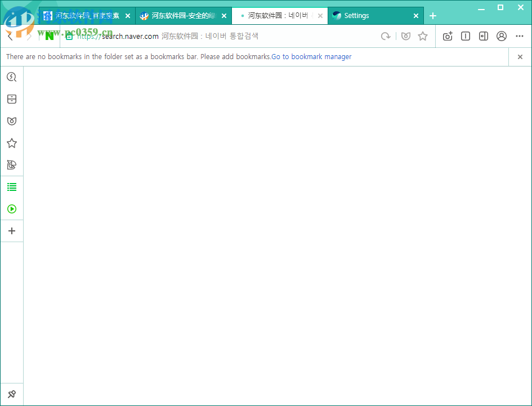Switch to the Settings tab

376,16
